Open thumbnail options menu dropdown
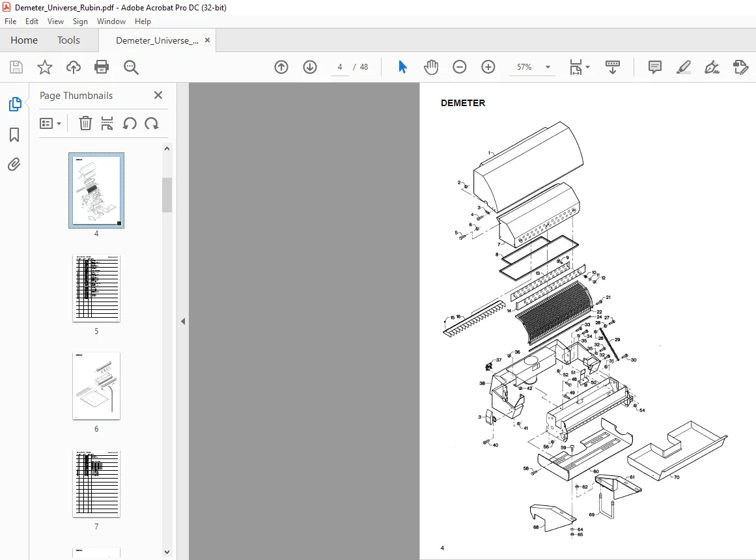Image resolution: width=756 pixels, height=560 pixels. (x=50, y=124)
